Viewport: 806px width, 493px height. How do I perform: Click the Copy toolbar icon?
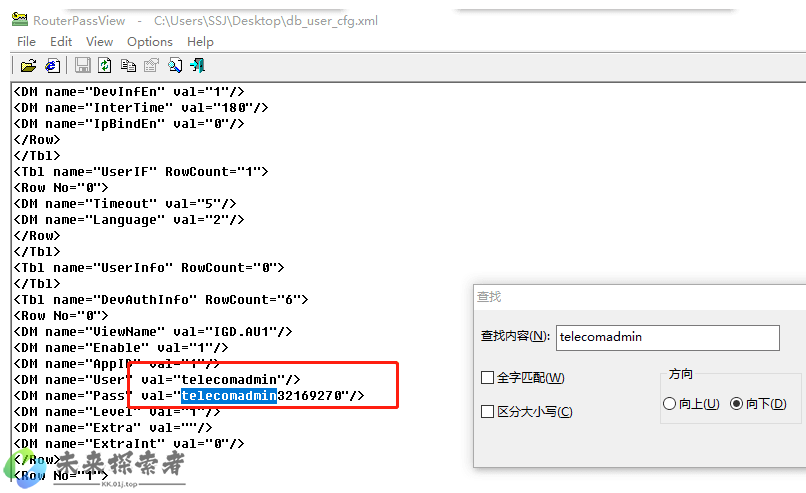pyautogui.click(x=128, y=66)
